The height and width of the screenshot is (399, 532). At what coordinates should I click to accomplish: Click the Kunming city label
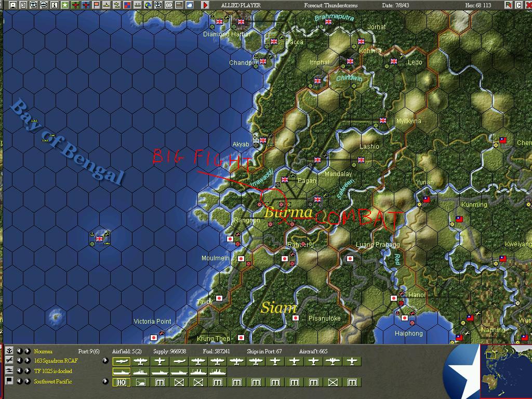pyautogui.click(x=474, y=205)
